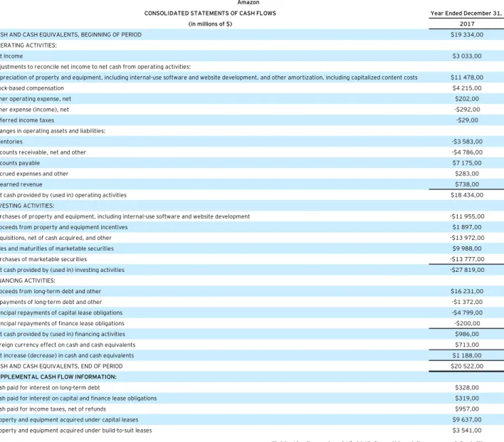Click 'NANCING ACTIVITIES:' section label
Viewport: 504px width, 442px height.
point(28,280)
